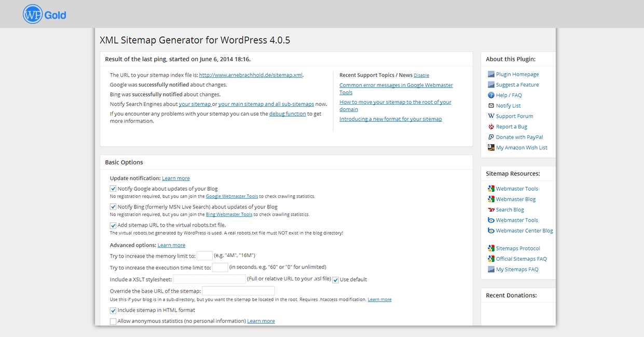The width and height of the screenshot is (644, 337).
Task: Click the Yahoo Search Blog icon
Action: pos(491,210)
